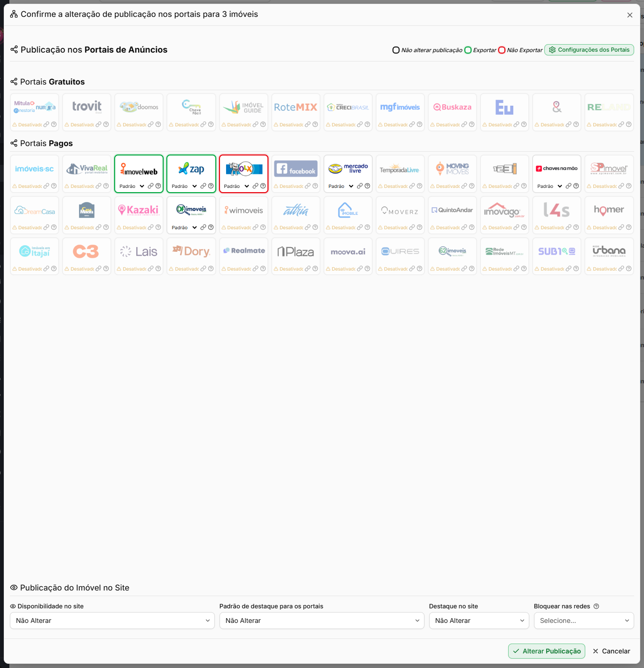Select the Buskaza portal card
Screen dimensions: 644x668
point(452,112)
